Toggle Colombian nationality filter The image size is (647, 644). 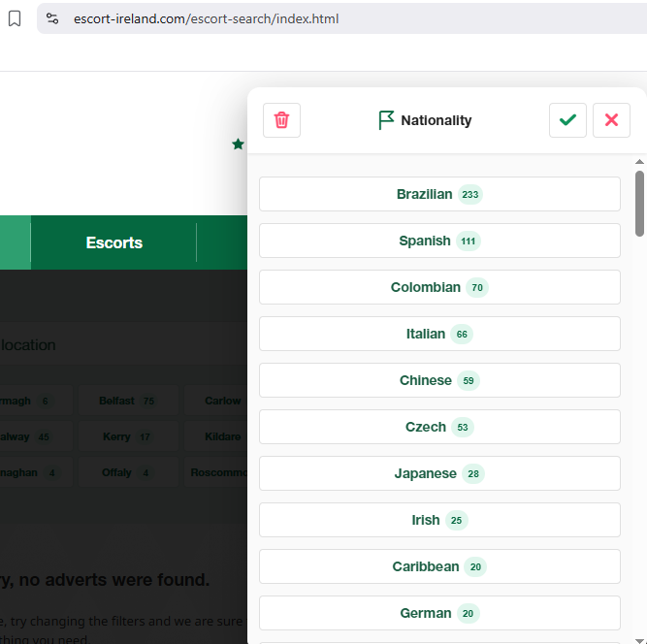(x=439, y=287)
